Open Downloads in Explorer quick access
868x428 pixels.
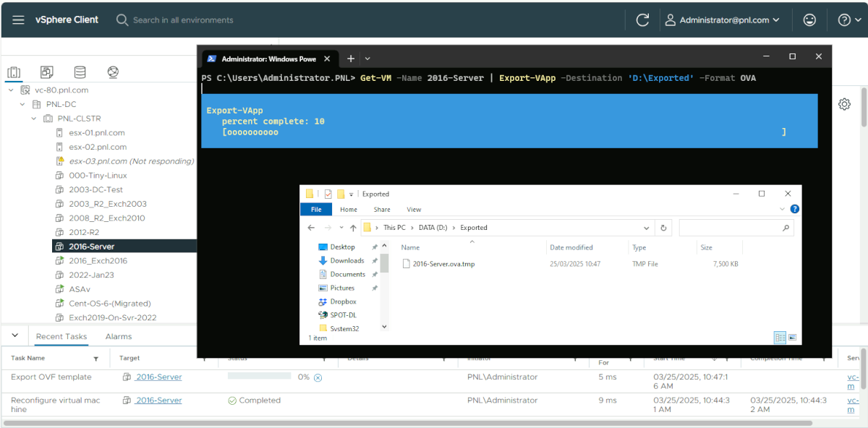click(x=347, y=261)
